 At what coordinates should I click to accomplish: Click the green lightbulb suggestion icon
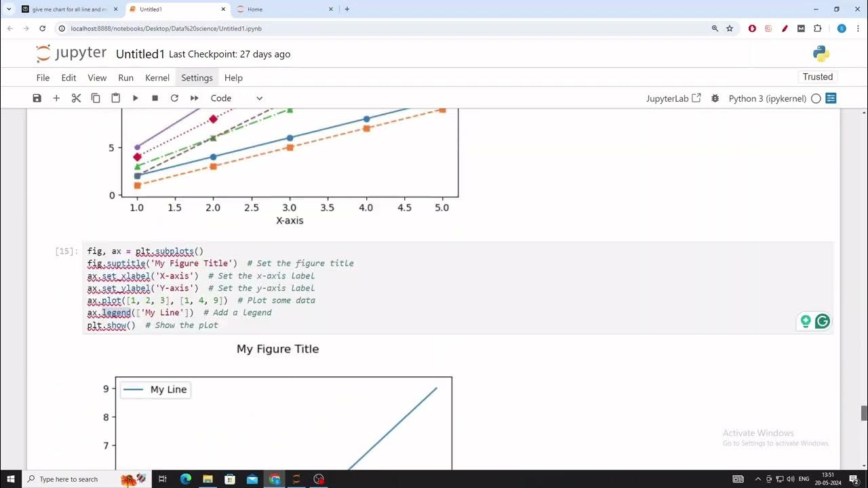tap(806, 321)
